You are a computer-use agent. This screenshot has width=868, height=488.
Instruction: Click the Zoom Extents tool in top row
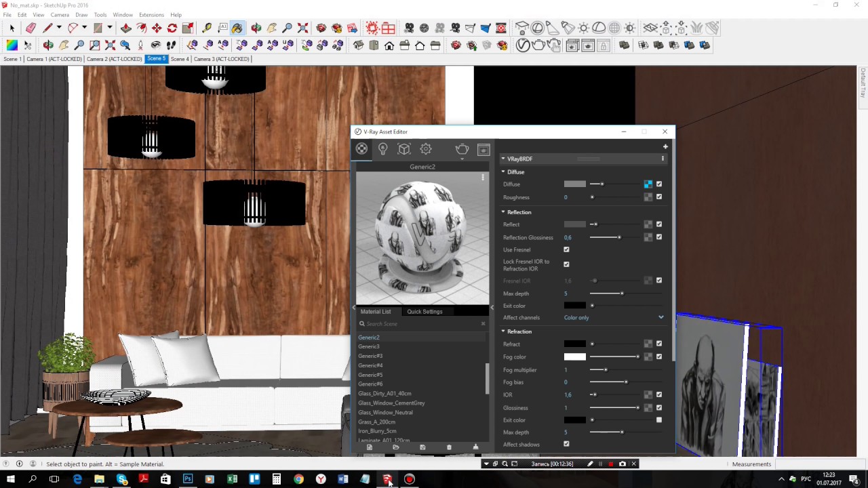click(x=303, y=28)
